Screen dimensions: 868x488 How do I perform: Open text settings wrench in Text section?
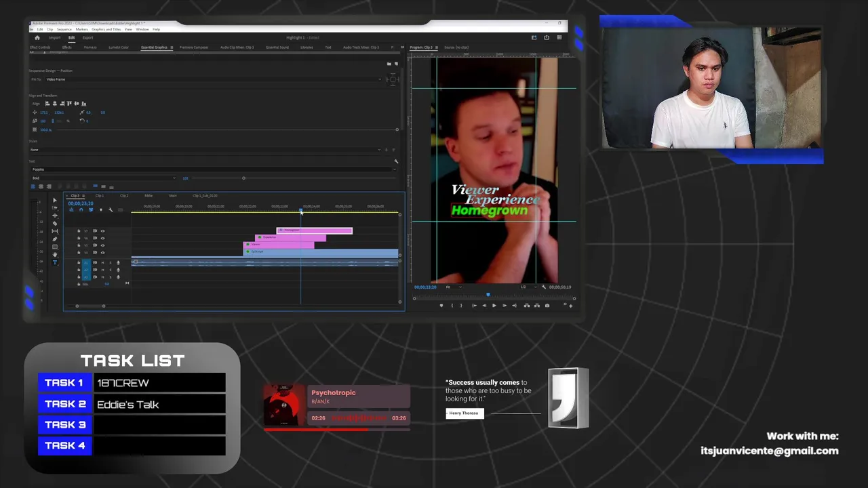click(396, 161)
